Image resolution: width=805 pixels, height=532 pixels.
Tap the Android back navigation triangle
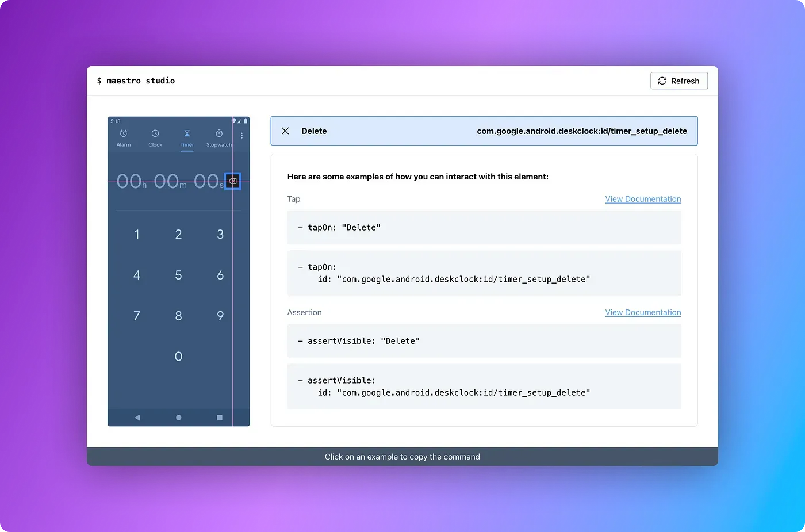[137, 417]
